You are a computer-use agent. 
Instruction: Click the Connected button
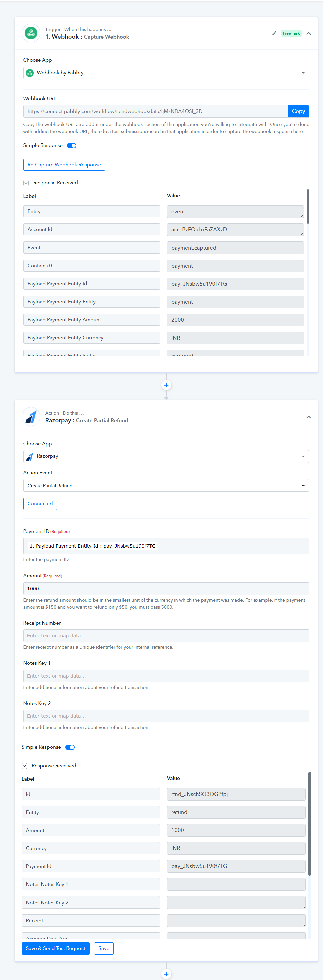tap(40, 504)
